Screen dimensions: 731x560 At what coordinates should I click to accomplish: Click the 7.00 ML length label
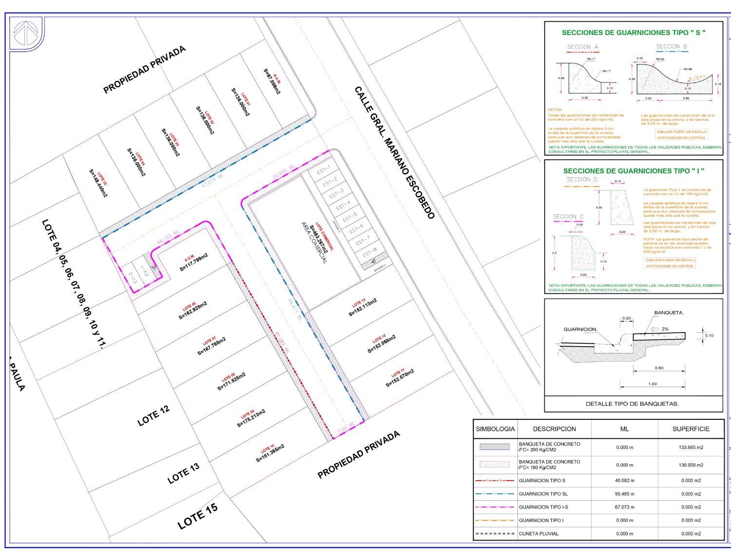click(346, 428)
